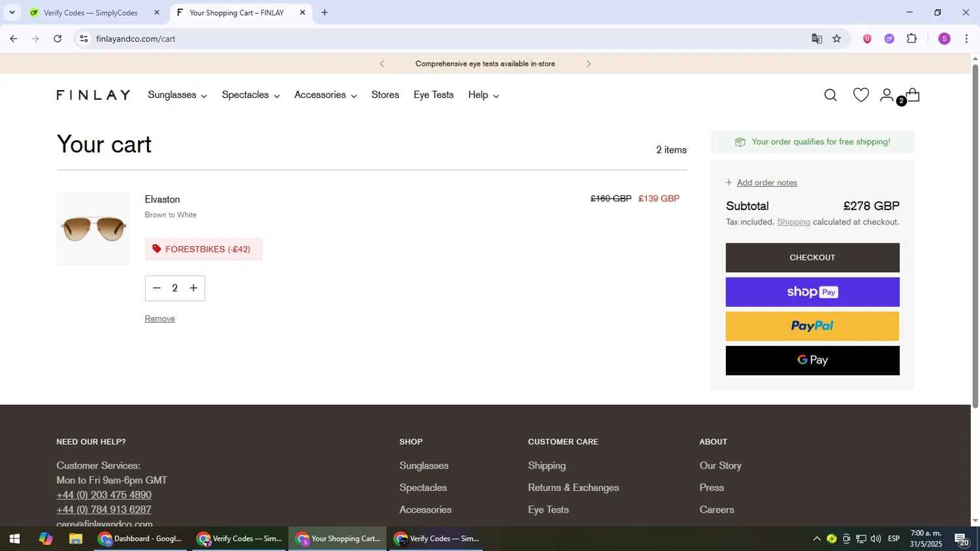Open footer Our Story link

(x=720, y=466)
